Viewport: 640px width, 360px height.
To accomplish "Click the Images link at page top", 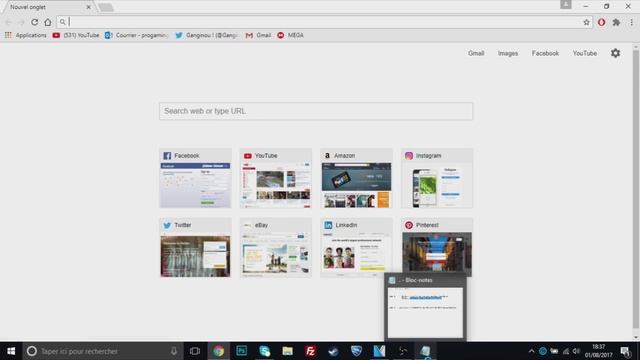I will coord(508,53).
